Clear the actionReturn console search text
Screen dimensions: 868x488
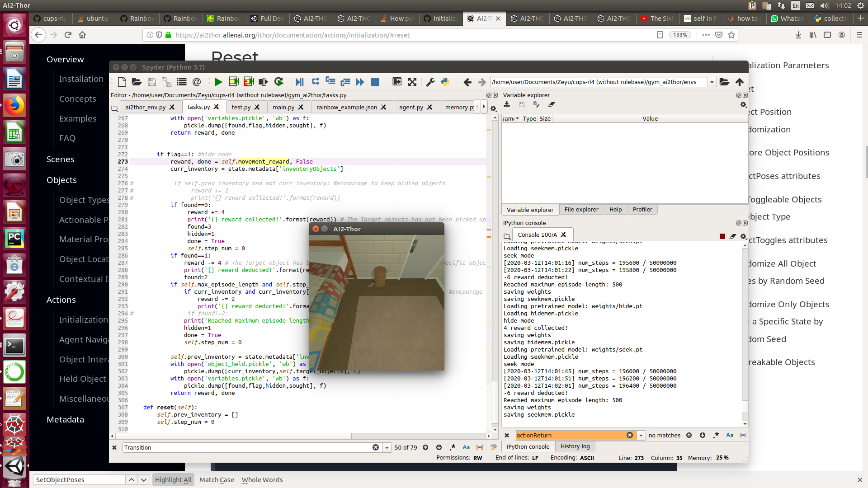click(630, 435)
